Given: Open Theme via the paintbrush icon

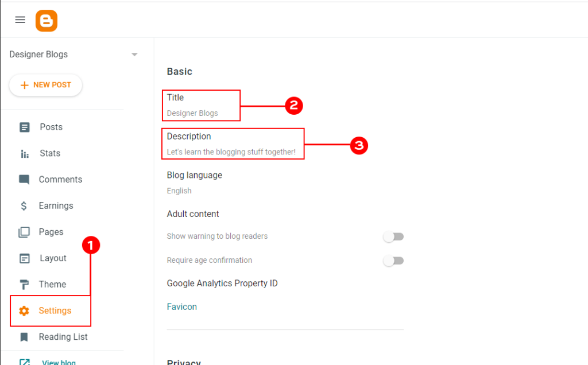Looking at the screenshot, I should pyautogui.click(x=24, y=284).
